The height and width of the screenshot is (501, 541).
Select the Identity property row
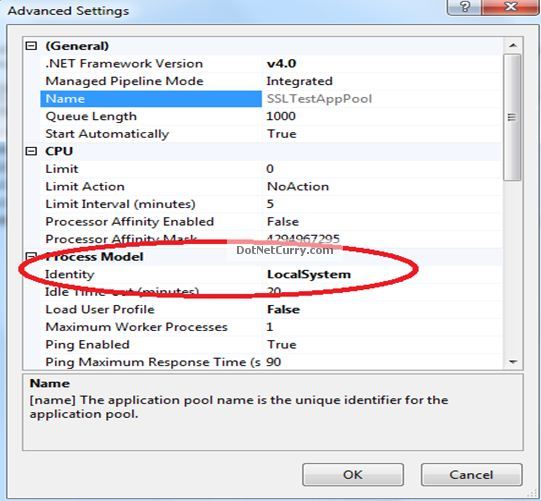click(271, 274)
